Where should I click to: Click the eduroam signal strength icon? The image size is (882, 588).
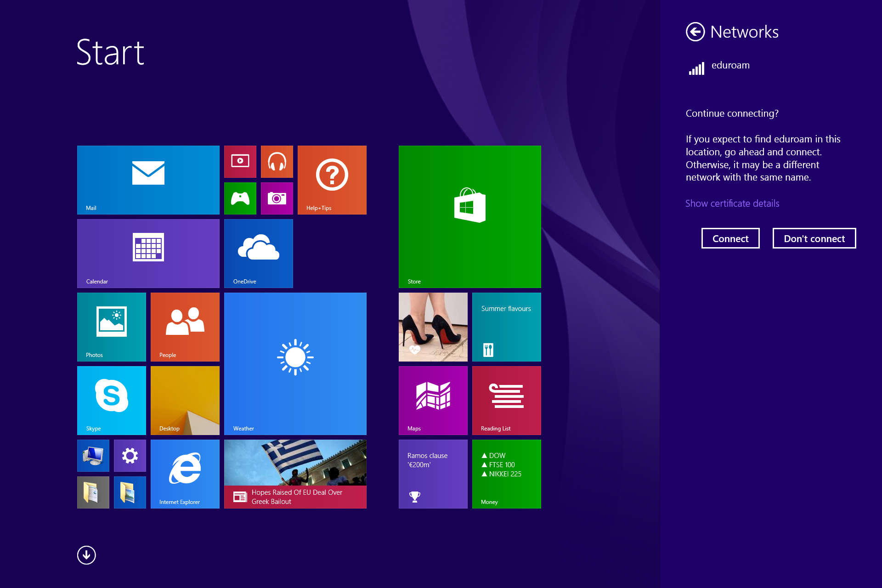click(696, 69)
